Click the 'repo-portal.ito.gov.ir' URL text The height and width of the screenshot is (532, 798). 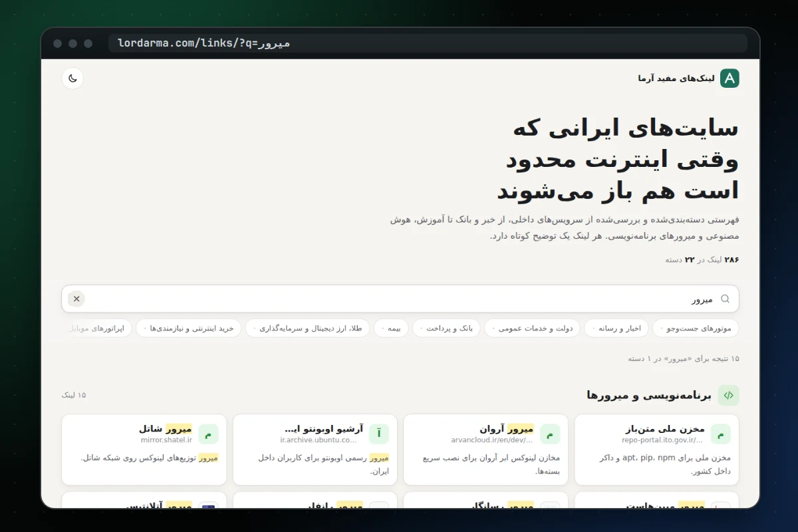click(x=663, y=440)
